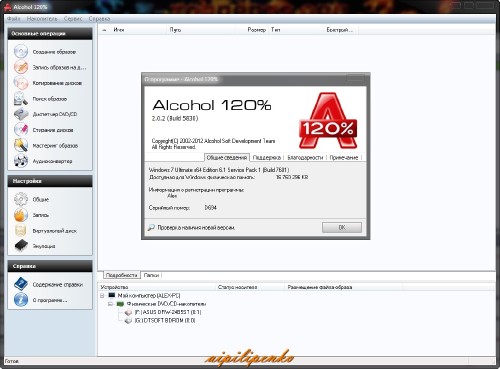Sort the list by Размер column header

point(256,30)
